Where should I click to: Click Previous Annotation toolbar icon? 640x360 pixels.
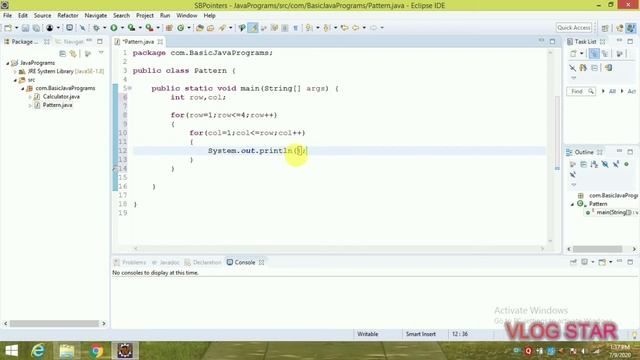327,28
